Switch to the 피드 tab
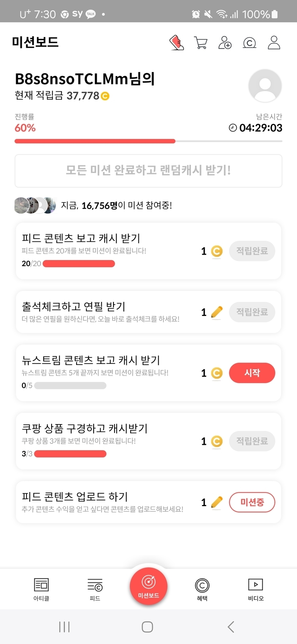Viewport: 297px width, 644px height. pos(95,589)
